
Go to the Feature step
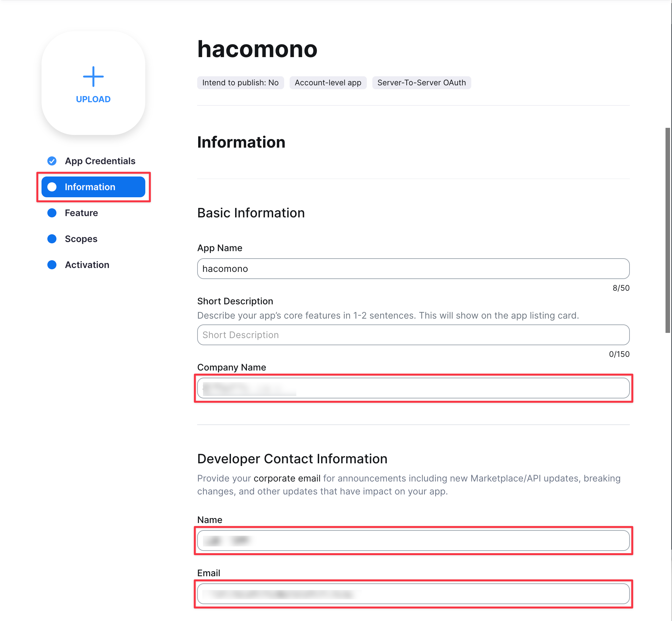click(81, 213)
